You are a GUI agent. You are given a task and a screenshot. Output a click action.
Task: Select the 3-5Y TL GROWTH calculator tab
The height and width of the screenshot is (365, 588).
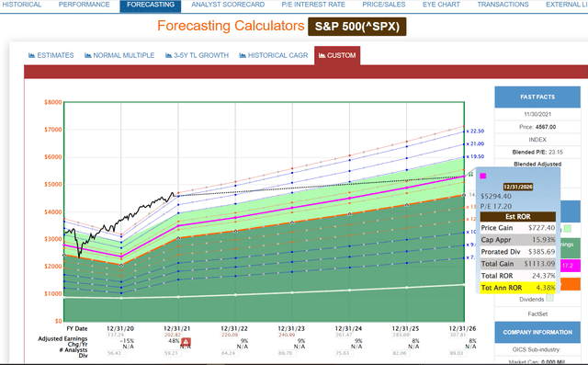tap(197, 55)
